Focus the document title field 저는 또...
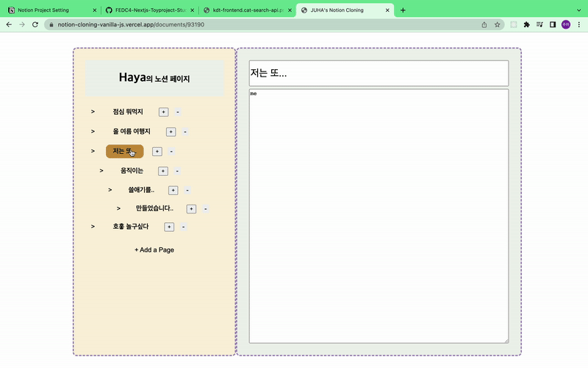 point(379,73)
